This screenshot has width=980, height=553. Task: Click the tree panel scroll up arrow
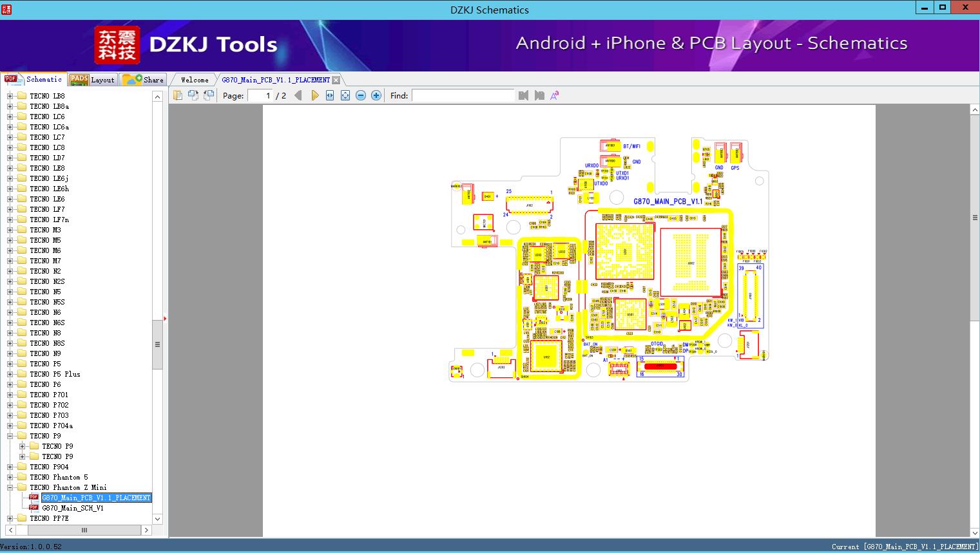click(x=157, y=97)
